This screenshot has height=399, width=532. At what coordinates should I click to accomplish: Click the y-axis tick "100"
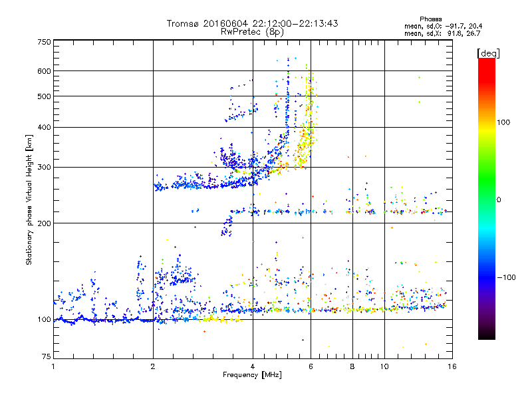click(x=44, y=320)
